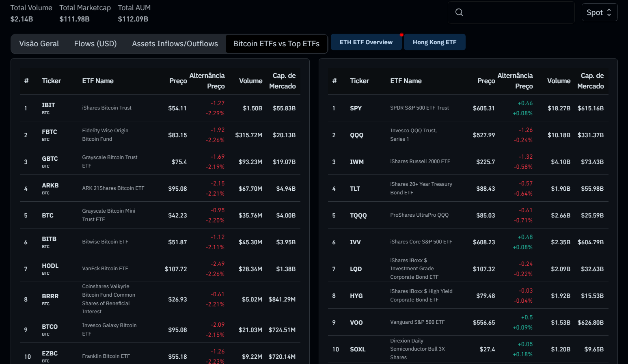Viewport: 628px width, 364px height.
Task: Switch to the Flows (USD) tab
Action: click(x=95, y=44)
